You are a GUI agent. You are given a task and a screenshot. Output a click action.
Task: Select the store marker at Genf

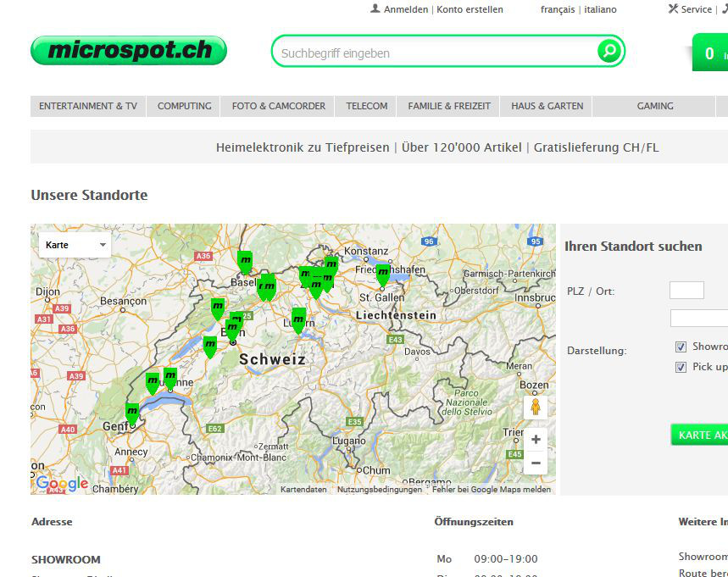coord(132,413)
